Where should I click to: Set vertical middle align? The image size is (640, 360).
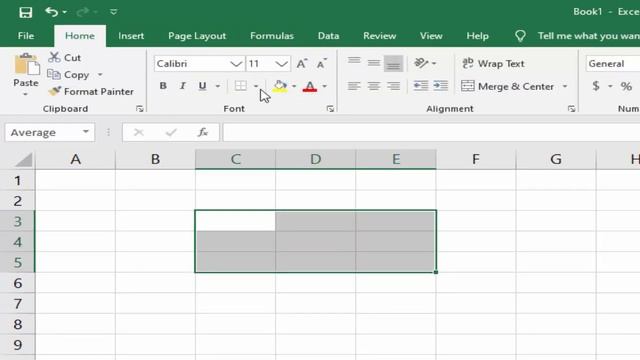[373, 63]
